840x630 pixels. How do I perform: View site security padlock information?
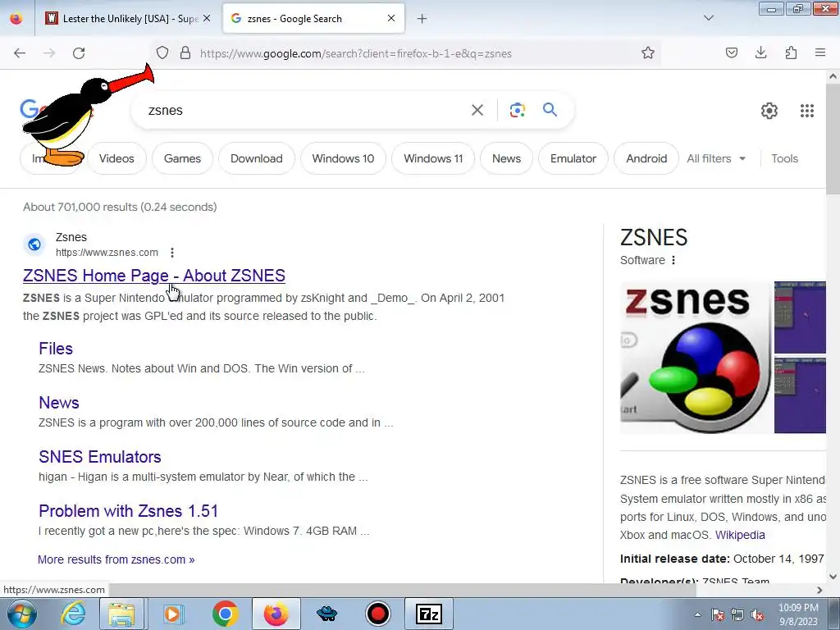click(185, 53)
